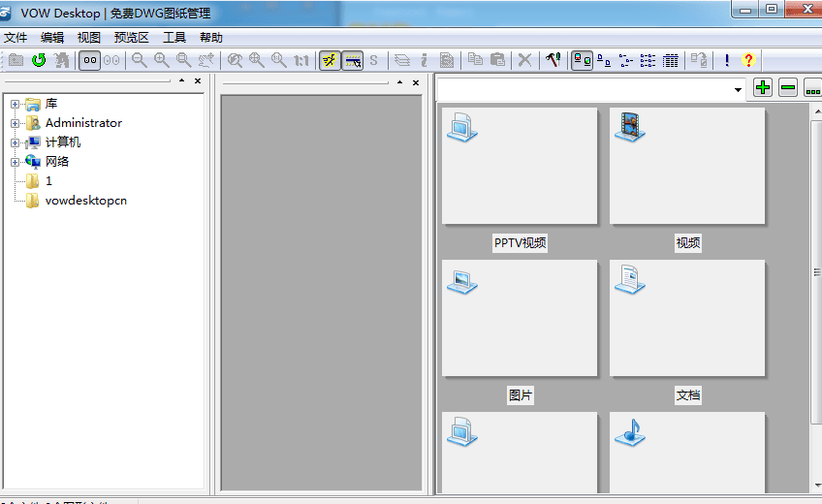Click the delete X toolbar icon
Screen dimensions: 822x504
(524, 60)
